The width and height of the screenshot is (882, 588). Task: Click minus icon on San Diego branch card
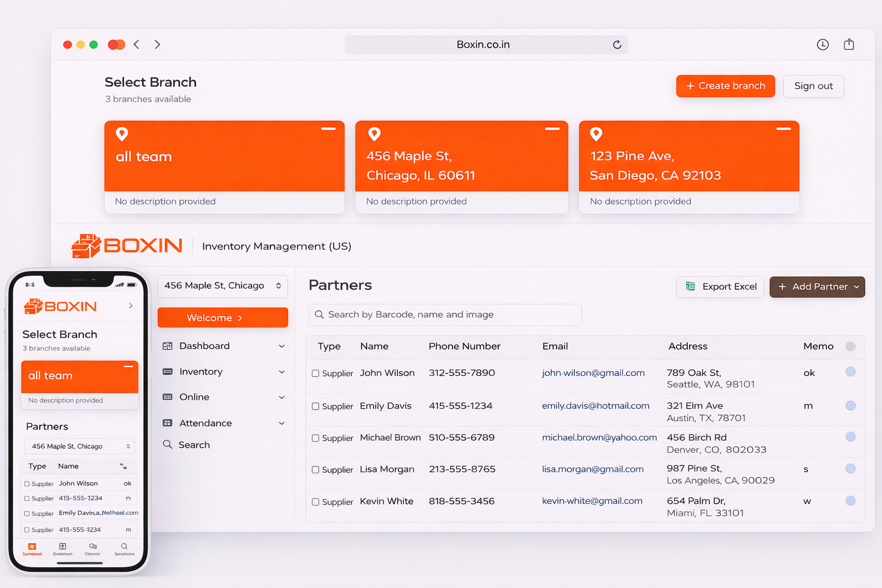tap(783, 129)
